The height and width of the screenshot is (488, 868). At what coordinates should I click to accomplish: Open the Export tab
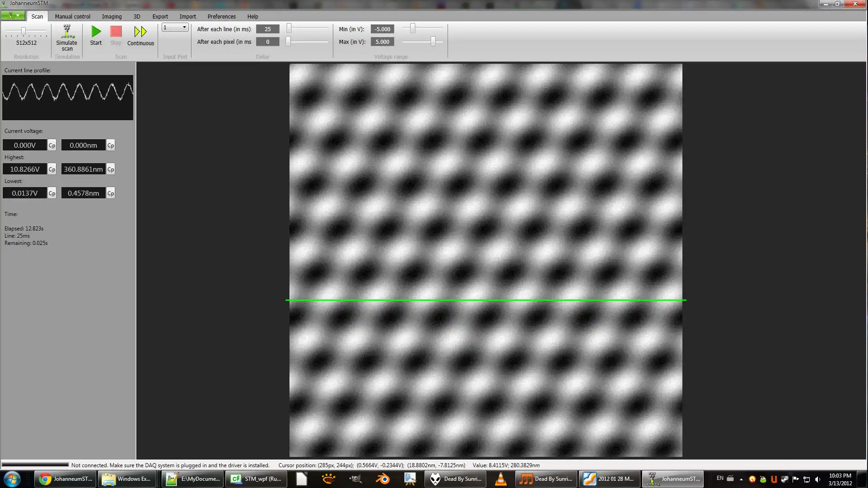pyautogui.click(x=160, y=16)
